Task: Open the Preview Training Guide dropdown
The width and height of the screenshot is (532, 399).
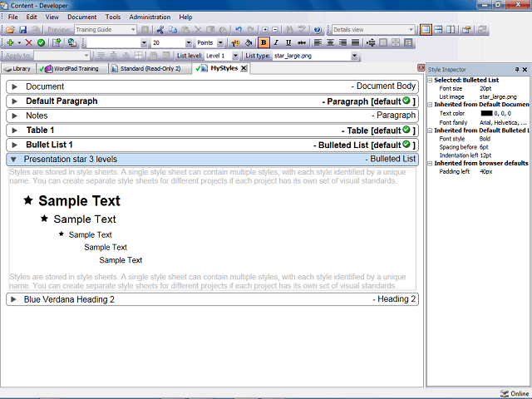Action: 133,30
